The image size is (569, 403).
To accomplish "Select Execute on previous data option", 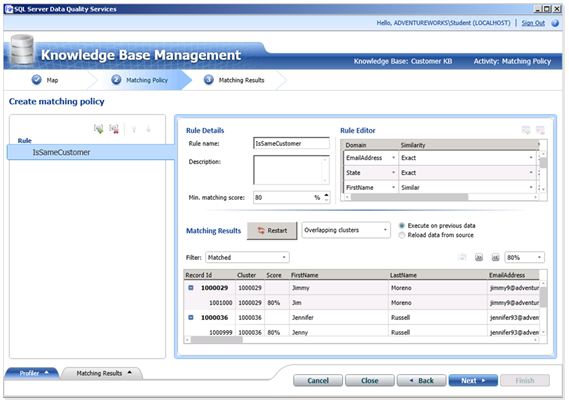I will click(x=402, y=226).
